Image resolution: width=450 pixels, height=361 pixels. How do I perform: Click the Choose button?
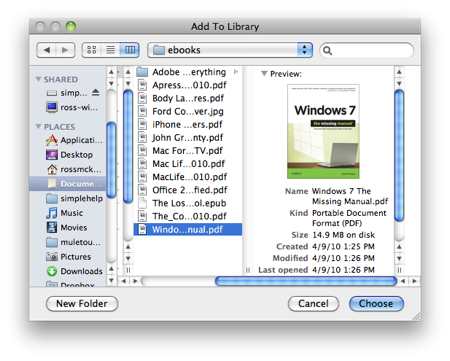(x=376, y=304)
